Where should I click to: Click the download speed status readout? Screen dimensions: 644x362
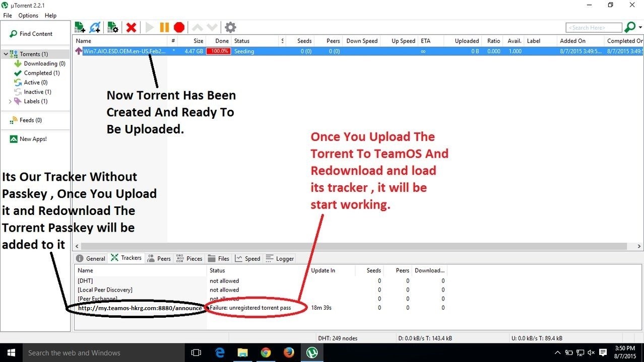[x=425, y=338]
